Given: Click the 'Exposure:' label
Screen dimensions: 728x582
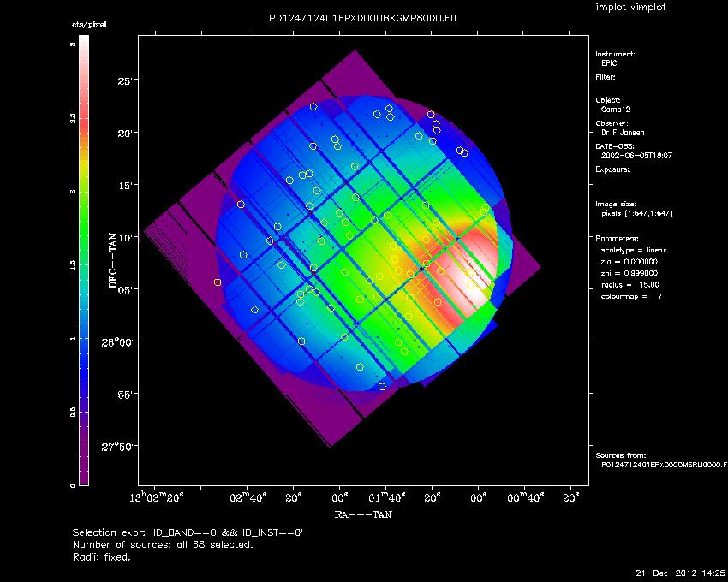Looking at the screenshot, I should click(x=613, y=169).
